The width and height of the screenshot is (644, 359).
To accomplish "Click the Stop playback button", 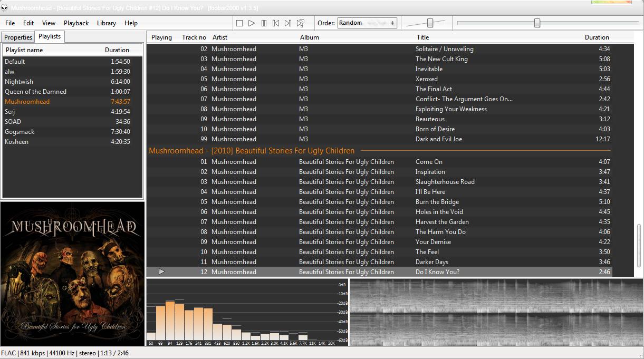I will pyautogui.click(x=239, y=23).
